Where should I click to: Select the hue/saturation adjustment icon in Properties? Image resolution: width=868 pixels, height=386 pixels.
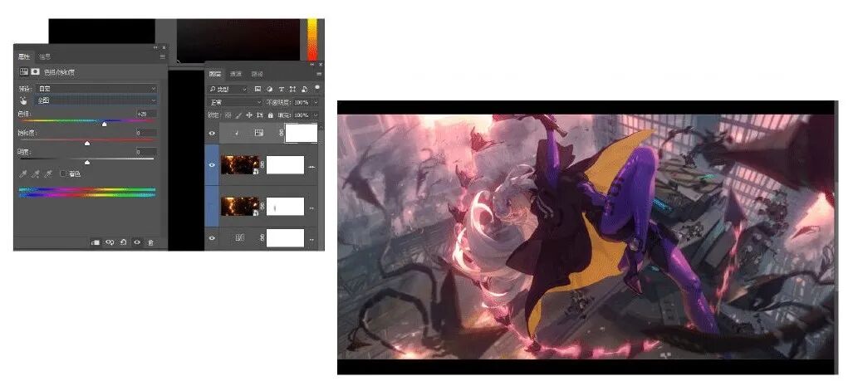point(24,71)
